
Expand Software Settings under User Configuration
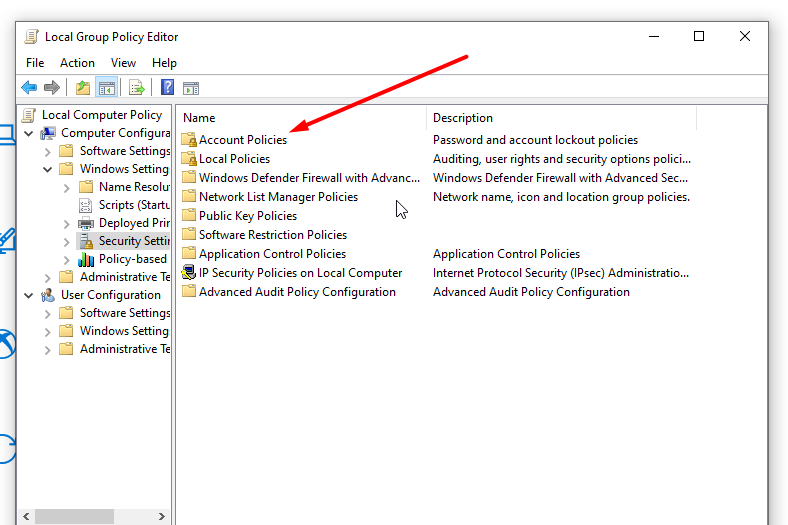point(48,314)
